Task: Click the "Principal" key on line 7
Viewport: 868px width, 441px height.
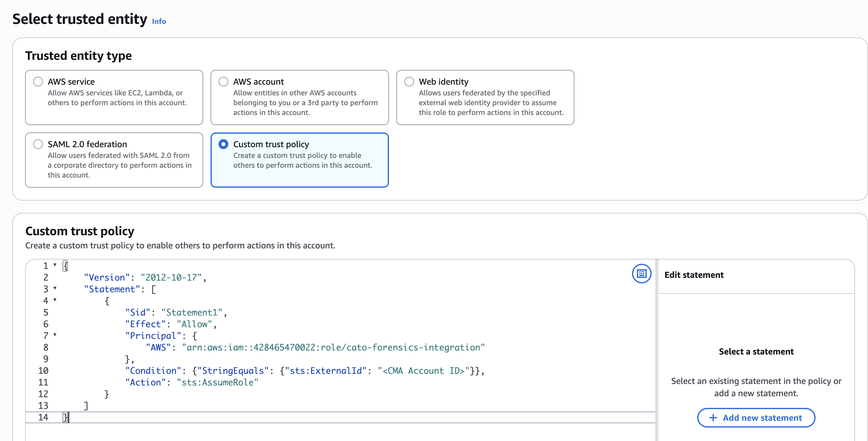Action: coord(153,336)
